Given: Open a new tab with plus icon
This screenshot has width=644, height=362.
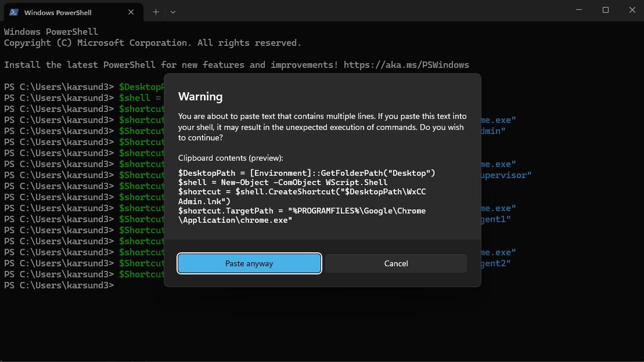Looking at the screenshot, I should point(156,12).
